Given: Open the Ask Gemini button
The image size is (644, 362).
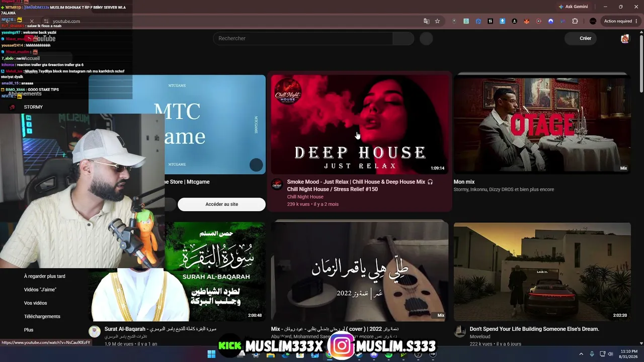Looking at the screenshot, I should point(573,7).
